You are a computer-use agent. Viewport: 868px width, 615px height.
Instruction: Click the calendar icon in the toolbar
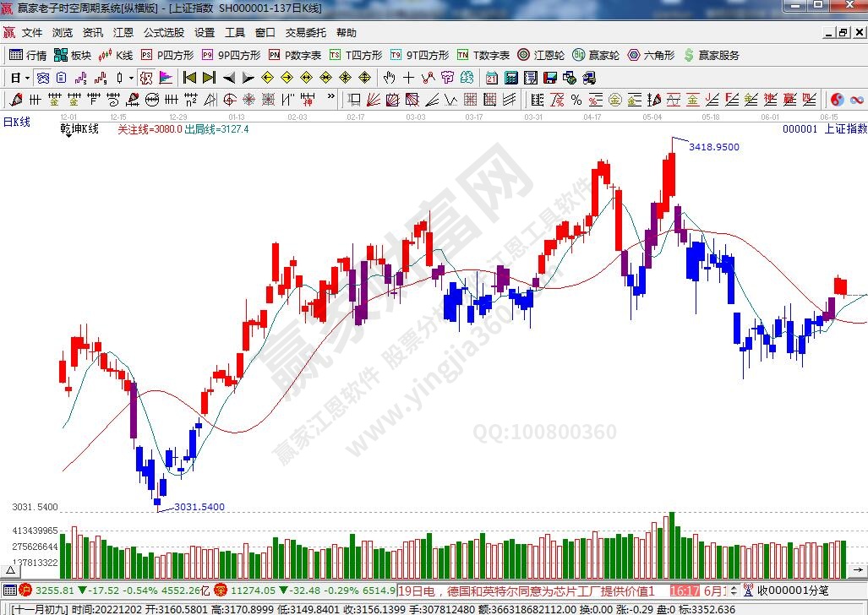[x=492, y=78]
